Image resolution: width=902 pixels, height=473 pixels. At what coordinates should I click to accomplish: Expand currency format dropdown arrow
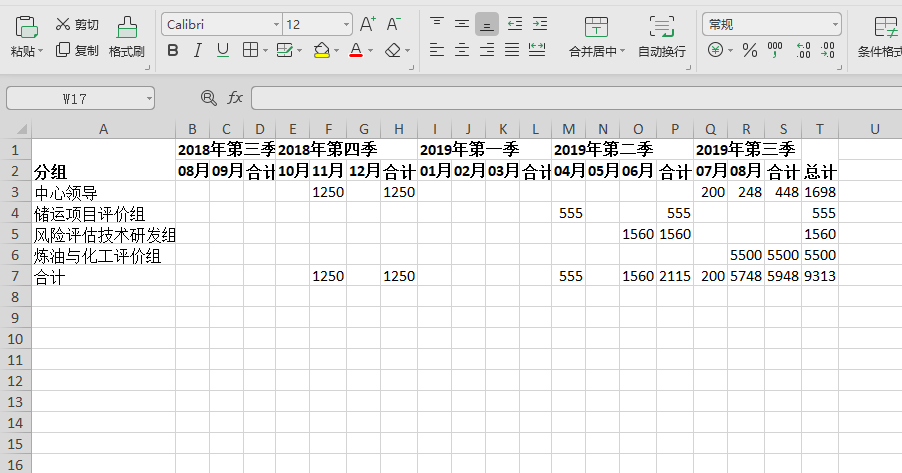[x=731, y=51]
